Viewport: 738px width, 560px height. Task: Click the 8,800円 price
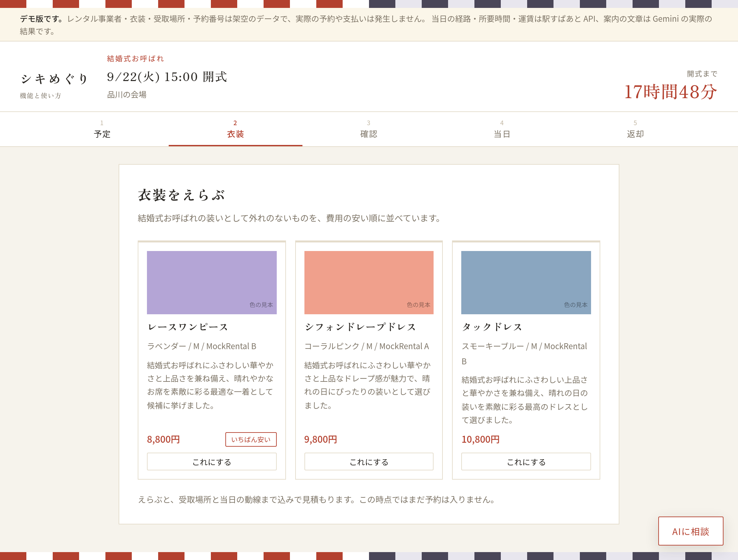coord(163,439)
